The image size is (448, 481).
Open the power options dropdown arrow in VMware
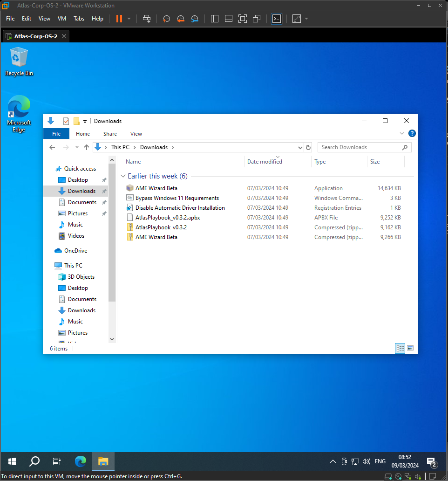click(x=129, y=19)
